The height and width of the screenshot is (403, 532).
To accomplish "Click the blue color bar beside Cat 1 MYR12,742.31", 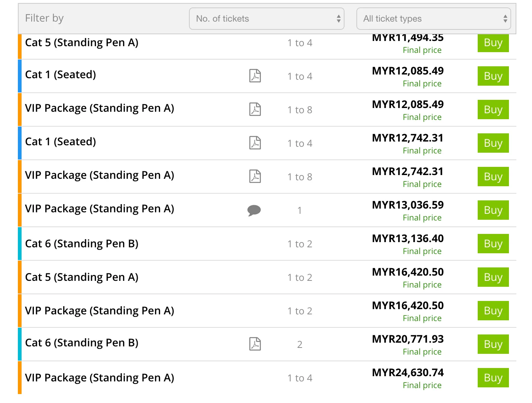I will [x=20, y=143].
